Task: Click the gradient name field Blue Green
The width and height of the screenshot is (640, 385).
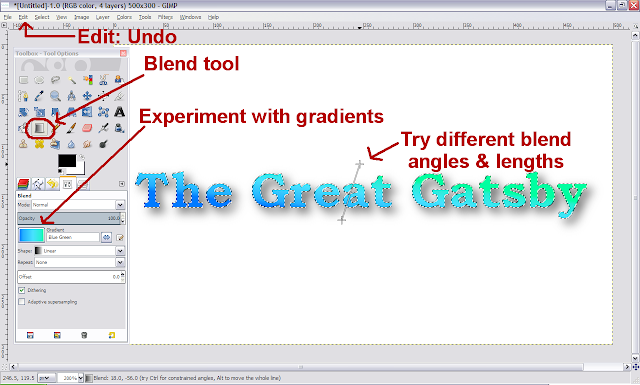Action: pos(73,237)
